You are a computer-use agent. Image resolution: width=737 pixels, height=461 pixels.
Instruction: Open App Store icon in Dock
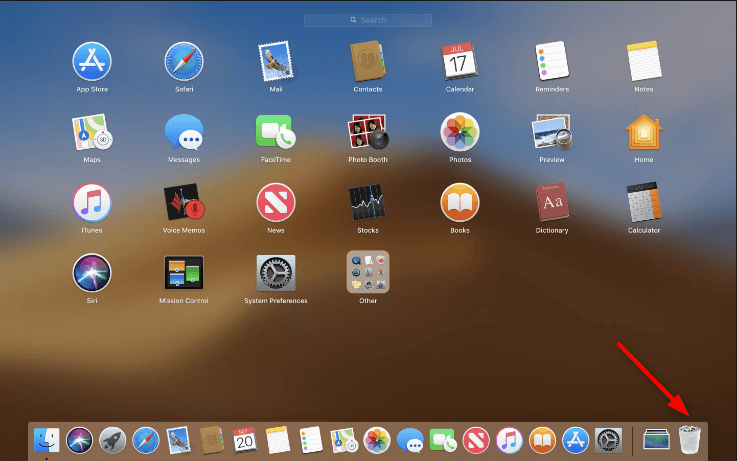tap(575, 440)
